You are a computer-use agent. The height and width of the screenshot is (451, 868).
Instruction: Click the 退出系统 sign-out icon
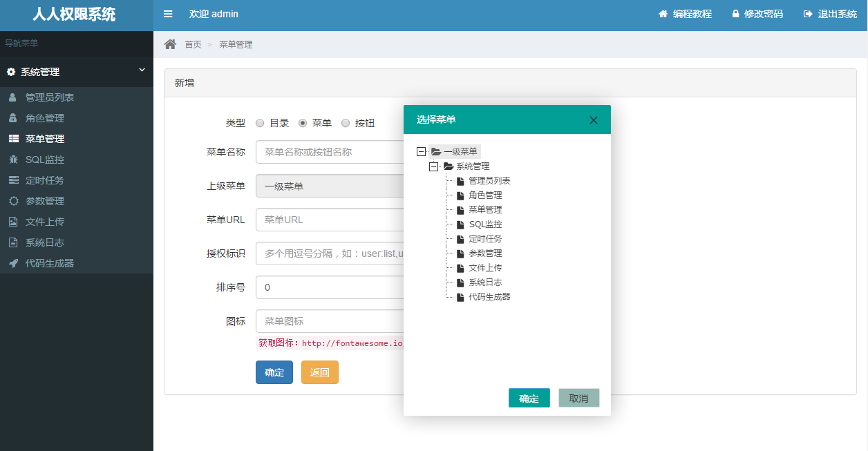click(x=808, y=14)
